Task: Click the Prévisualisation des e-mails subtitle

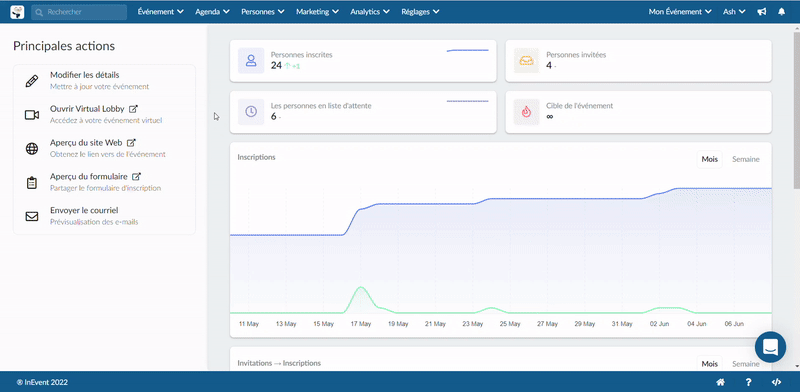Action: pos(94,222)
